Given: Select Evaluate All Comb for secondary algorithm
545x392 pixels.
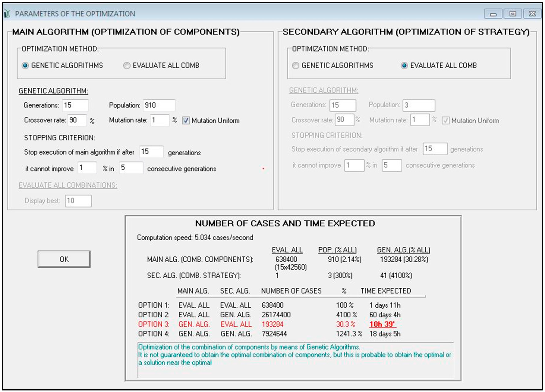Looking at the screenshot, I should point(404,66).
